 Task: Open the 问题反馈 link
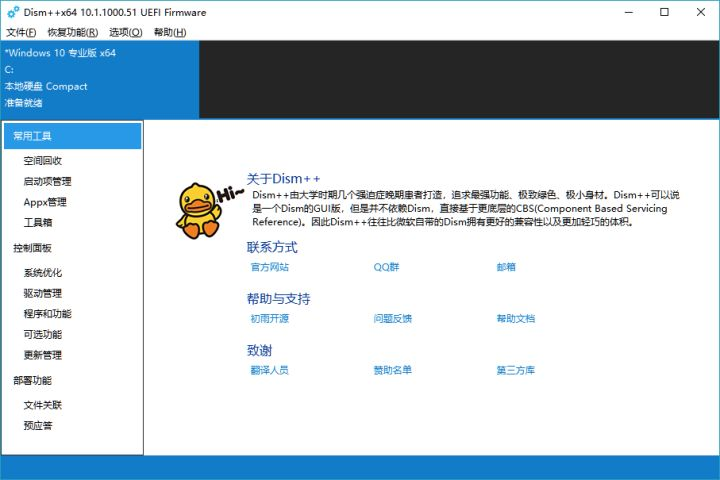[x=393, y=318]
